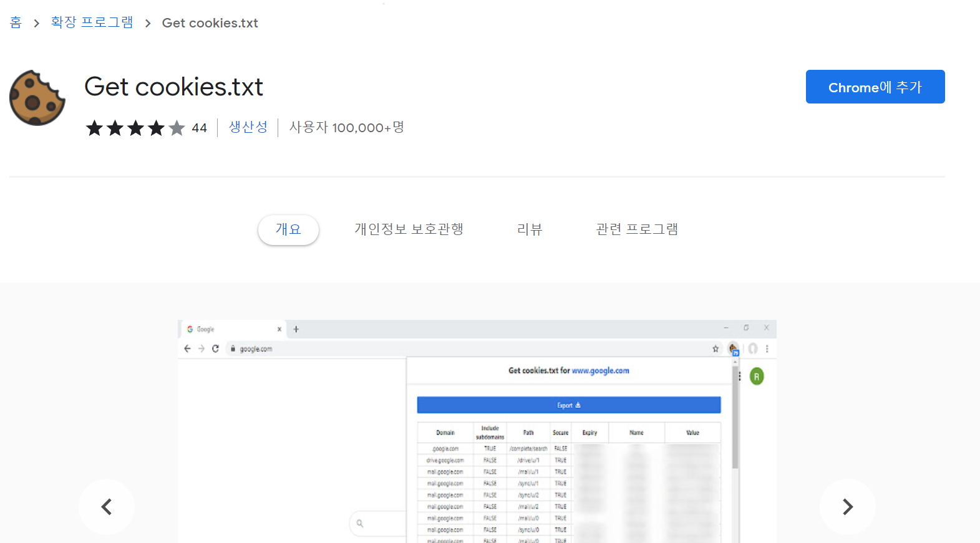This screenshot has height=543, width=980.
Task: Click search magnifier icon in screenshot page
Action: click(360, 524)
